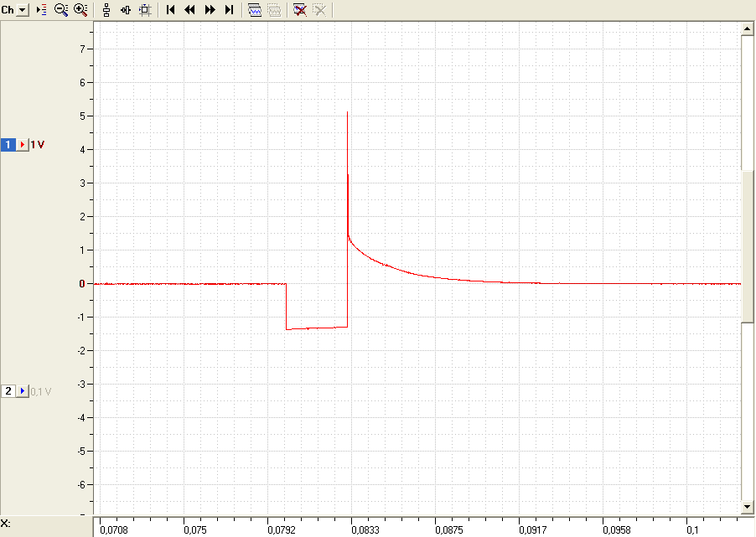
Task: Click the time axis label 0,1
Action: point(693,530)
